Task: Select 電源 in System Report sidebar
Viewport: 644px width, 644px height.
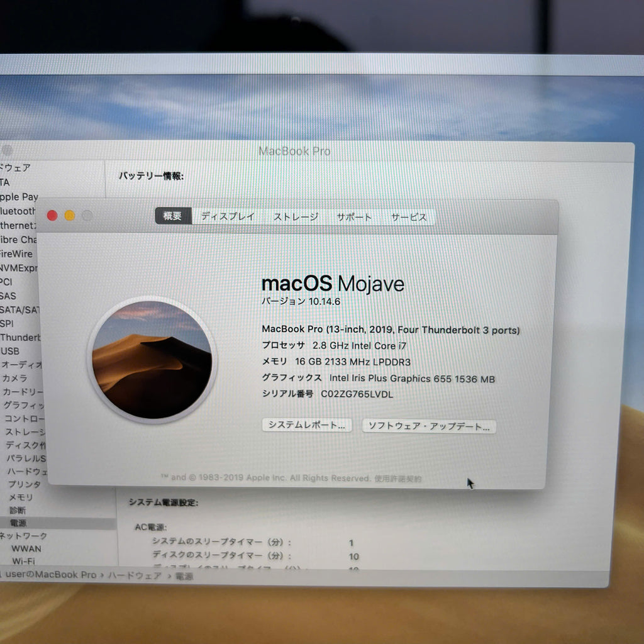Action: pyautogui.click(x=57, y=523)
